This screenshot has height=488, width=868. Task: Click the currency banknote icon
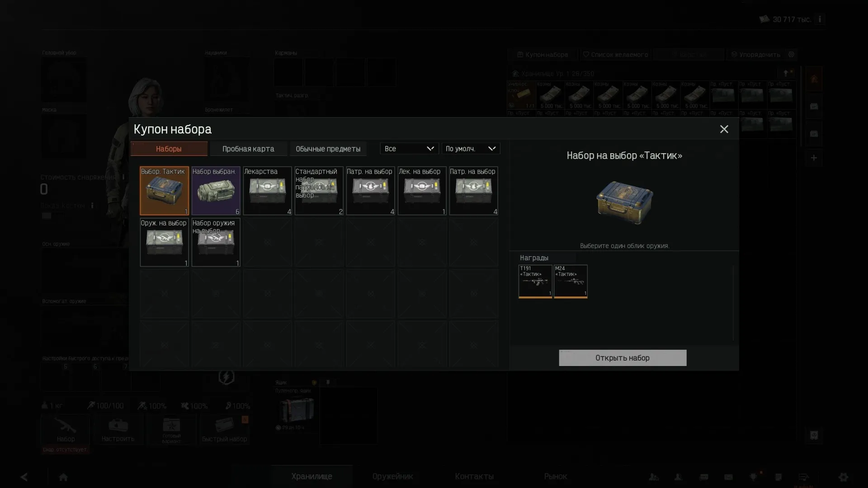(x=764, y=19)
